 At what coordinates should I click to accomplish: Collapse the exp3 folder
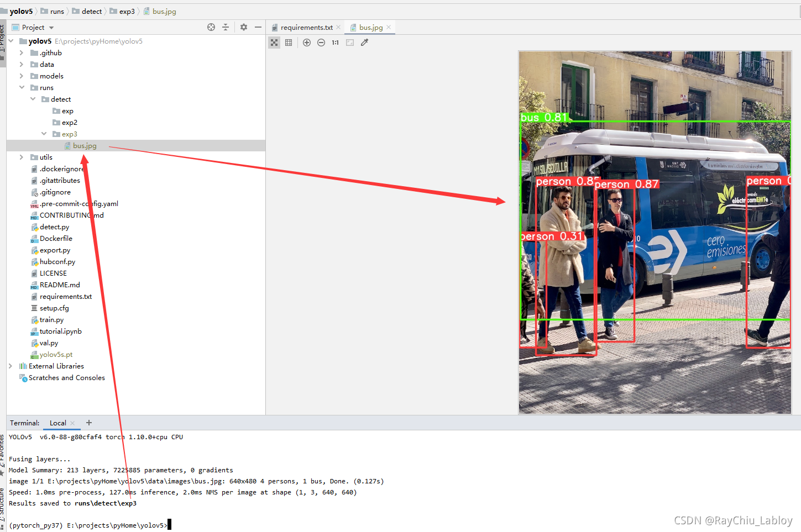44,133
